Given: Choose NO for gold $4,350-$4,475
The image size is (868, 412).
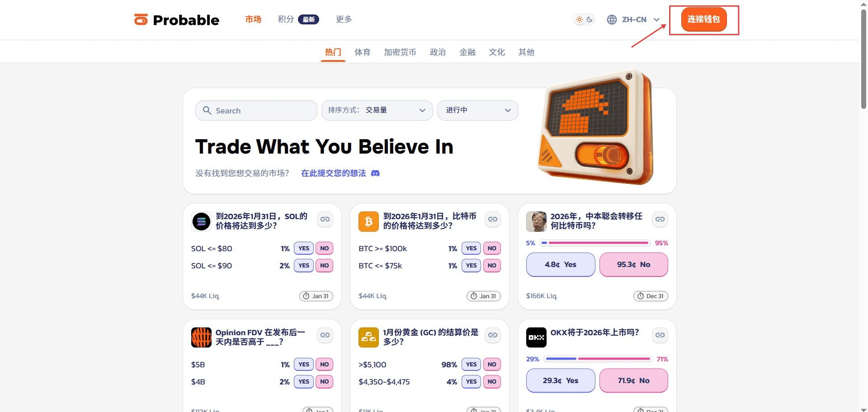Looking at the screenshot, I should coord(492,381).
